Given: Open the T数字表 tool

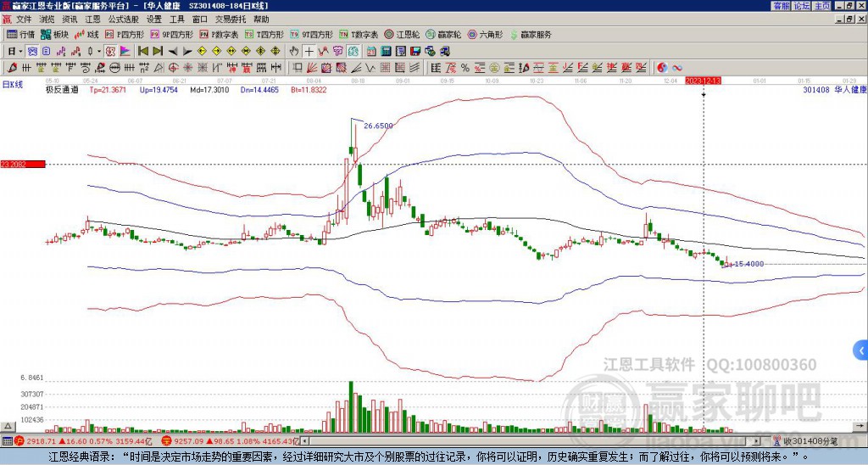Looking at the screenshot, I should tap(359, 34).
